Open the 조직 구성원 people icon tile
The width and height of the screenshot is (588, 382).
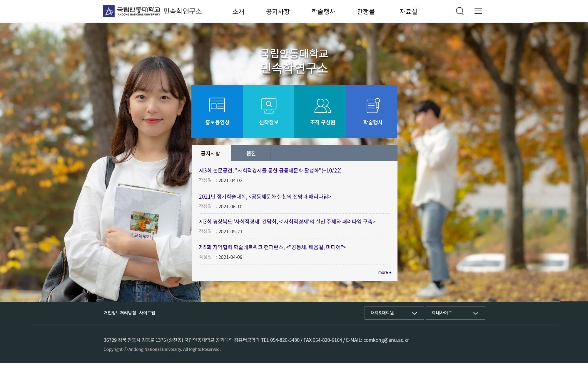click(x=320, y=112)
